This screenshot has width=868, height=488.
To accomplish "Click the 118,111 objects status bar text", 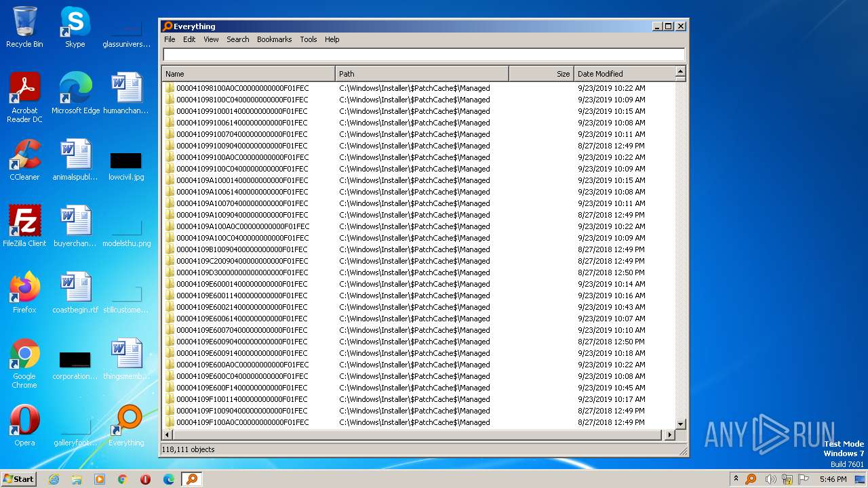I will [188, 449].
